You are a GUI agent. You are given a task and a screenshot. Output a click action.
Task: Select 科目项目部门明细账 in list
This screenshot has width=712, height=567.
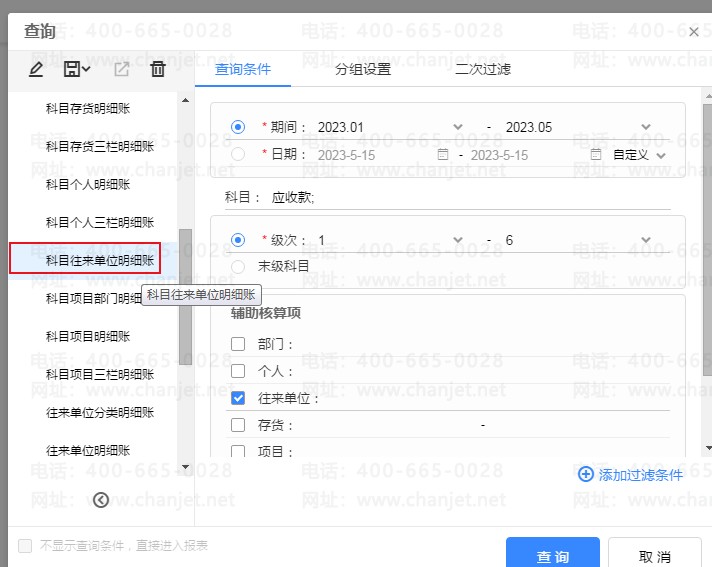[94, 298]
